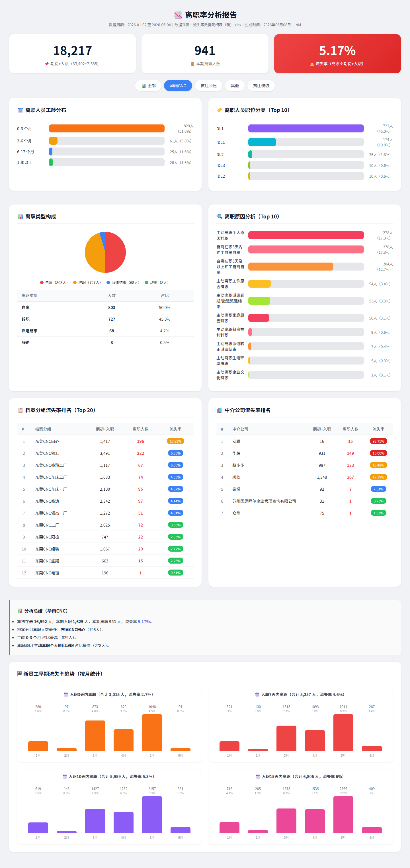The height and width of the screenshot is (868, 410).
Task: Click the calendar icon of 入职15天内离职
Action: (x=258, y=776)
